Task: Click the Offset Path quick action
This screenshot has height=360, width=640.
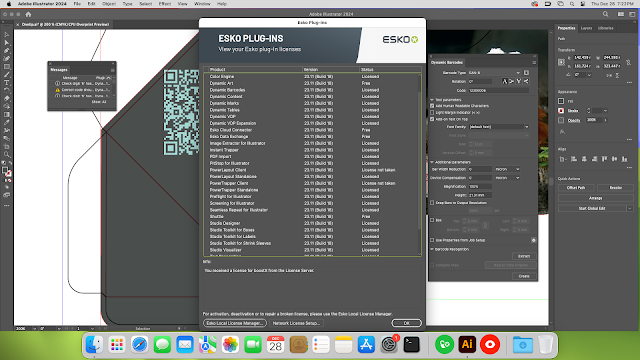Action: [576, 188]
